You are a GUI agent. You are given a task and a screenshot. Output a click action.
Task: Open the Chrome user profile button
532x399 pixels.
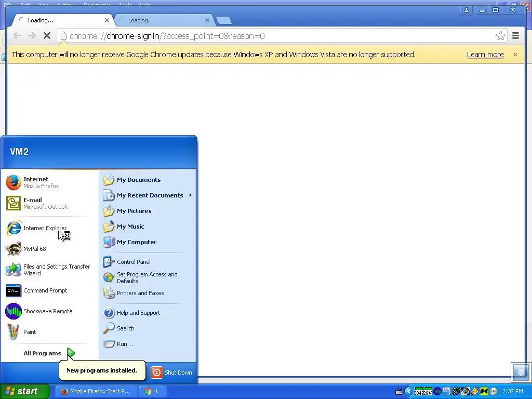pos(467,10)
